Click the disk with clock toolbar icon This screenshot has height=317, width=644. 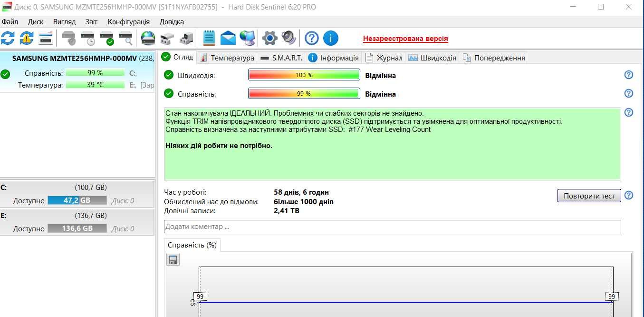(x=88, y=38)
